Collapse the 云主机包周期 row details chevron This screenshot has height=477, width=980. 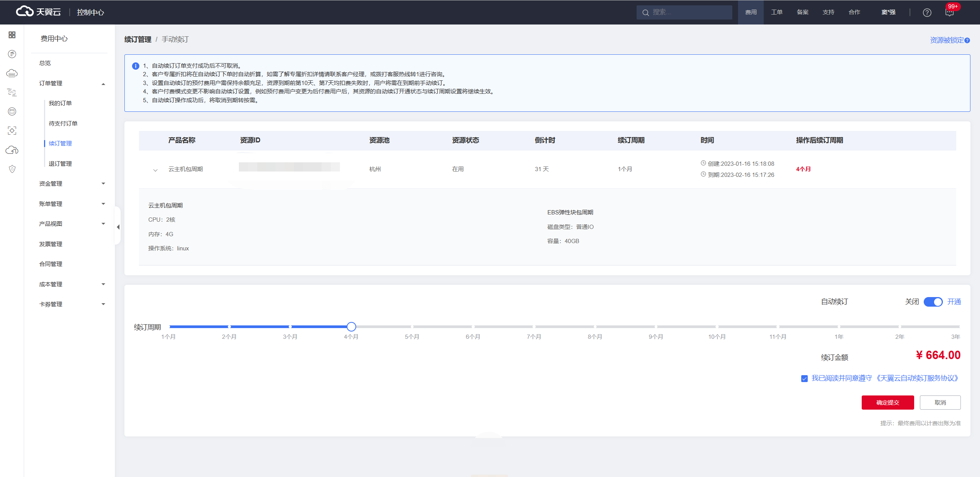click(155, 170)
